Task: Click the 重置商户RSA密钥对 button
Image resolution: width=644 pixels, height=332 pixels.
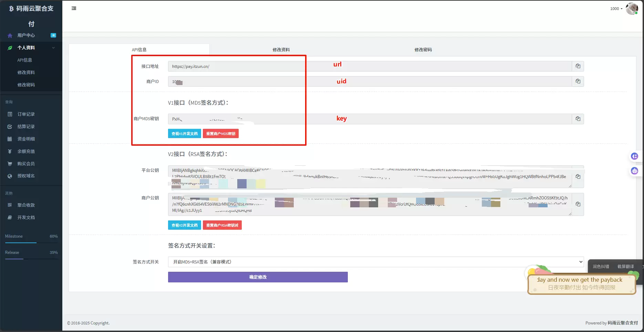Action: click(x=222, y=225)
